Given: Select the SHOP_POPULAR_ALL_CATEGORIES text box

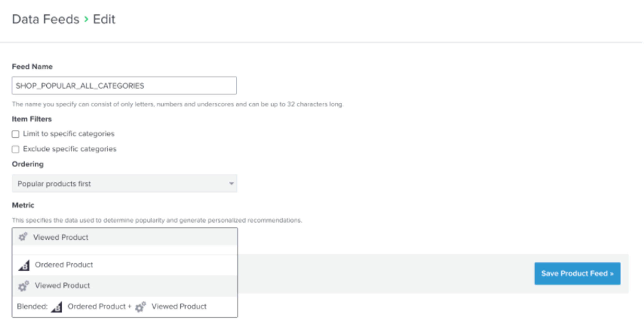Looking at the screenshot, I should 124,86.
